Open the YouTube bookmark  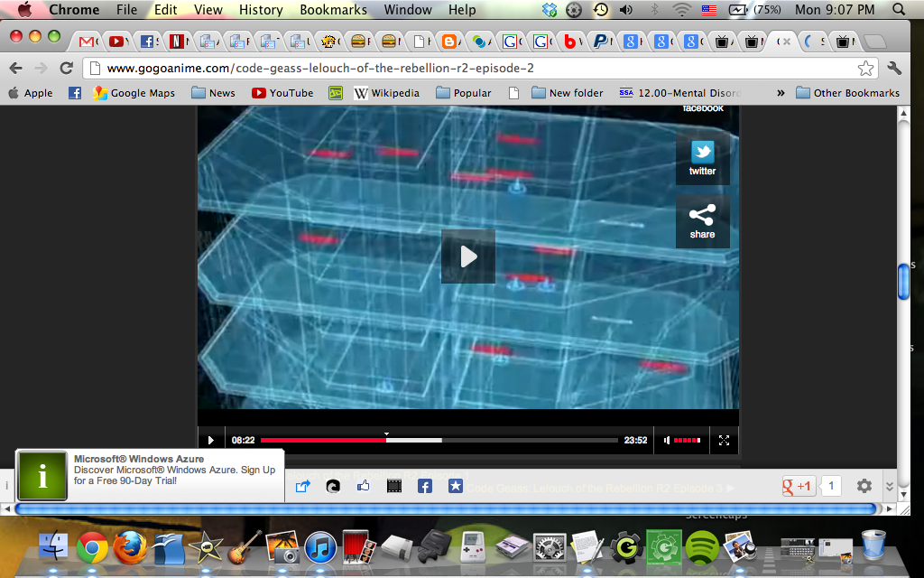282,93
